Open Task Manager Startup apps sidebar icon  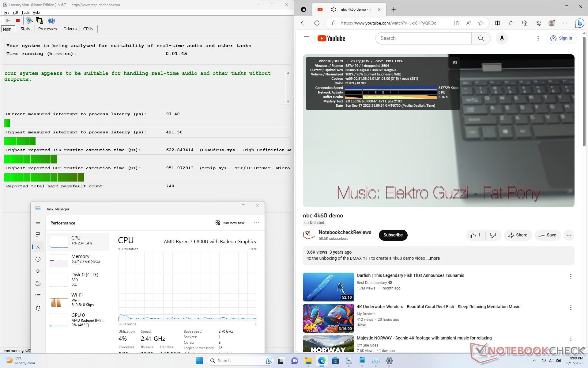pyautogui.click(x=38, y=271)
